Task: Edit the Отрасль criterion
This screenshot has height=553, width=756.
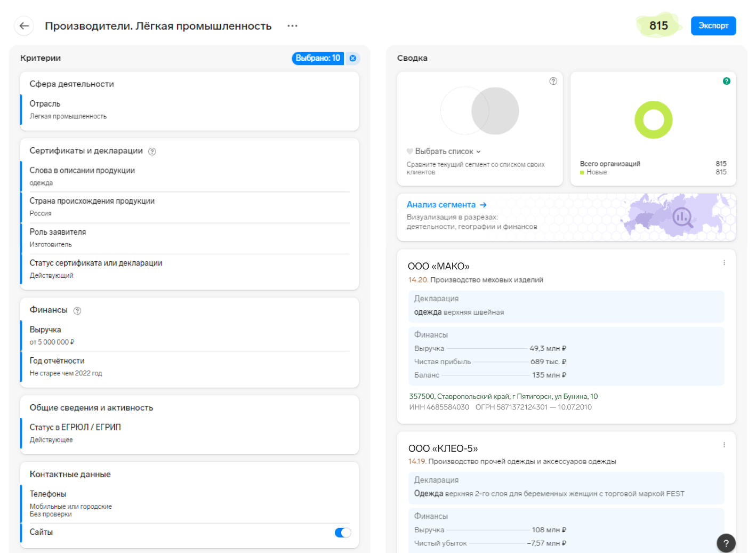Action: coord(190,109)
